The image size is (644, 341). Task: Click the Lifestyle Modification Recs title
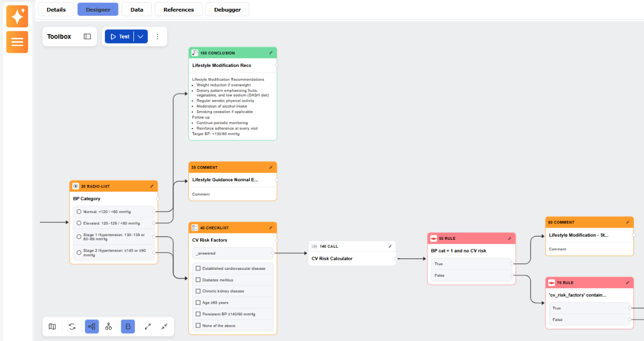point(222,65)
